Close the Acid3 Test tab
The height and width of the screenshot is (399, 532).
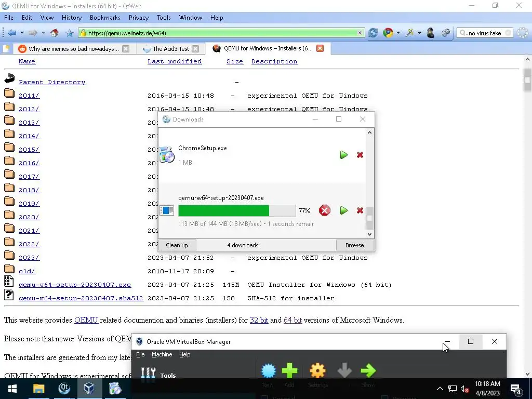(195, 48)
